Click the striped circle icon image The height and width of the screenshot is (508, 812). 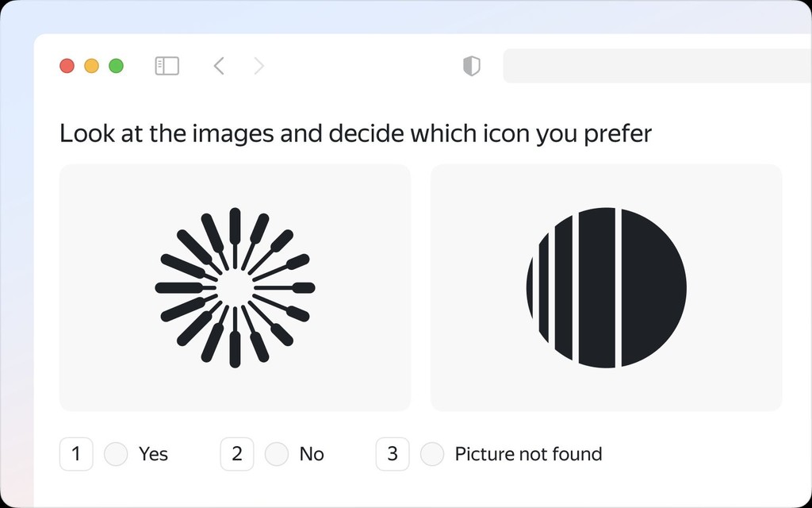606,287
